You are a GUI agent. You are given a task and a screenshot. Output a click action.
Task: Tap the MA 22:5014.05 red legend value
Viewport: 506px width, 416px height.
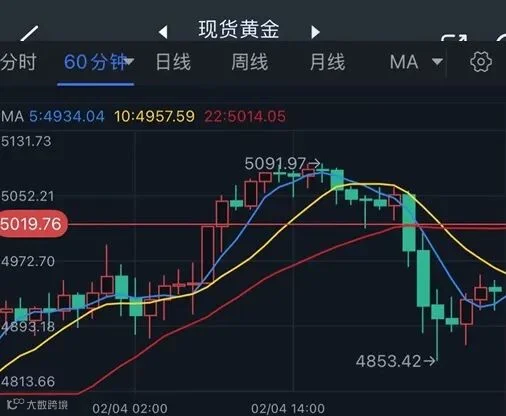click(245, 116)
